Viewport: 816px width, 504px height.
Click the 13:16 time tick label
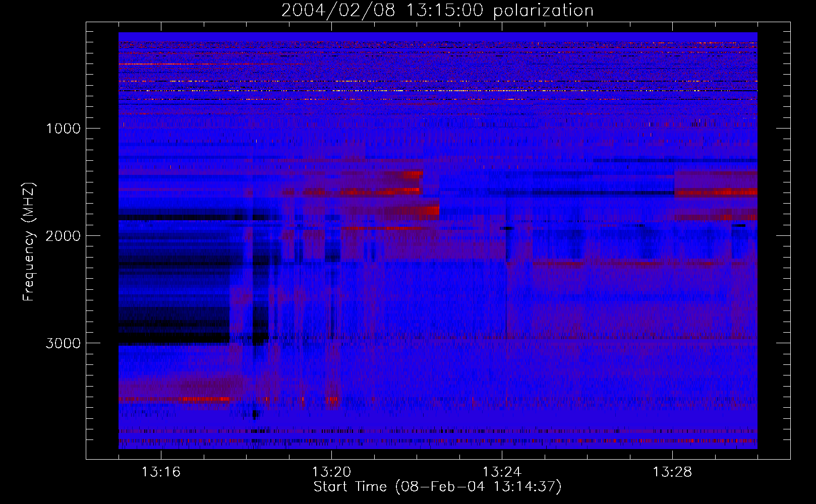[161, 472]
